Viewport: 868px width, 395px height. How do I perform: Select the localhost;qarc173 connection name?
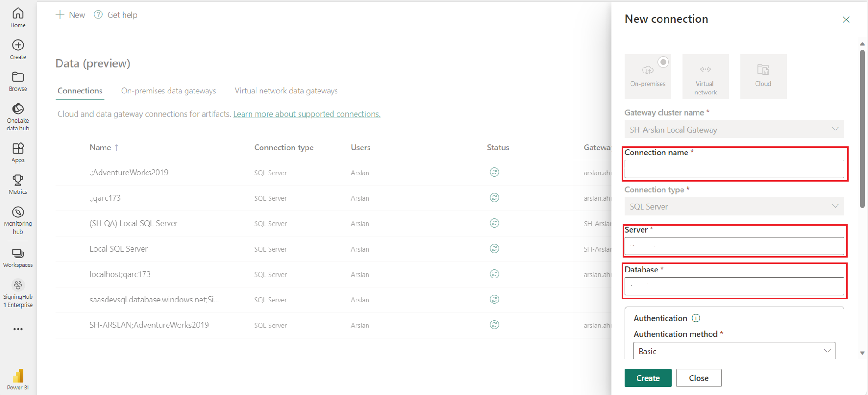(120, 274)
